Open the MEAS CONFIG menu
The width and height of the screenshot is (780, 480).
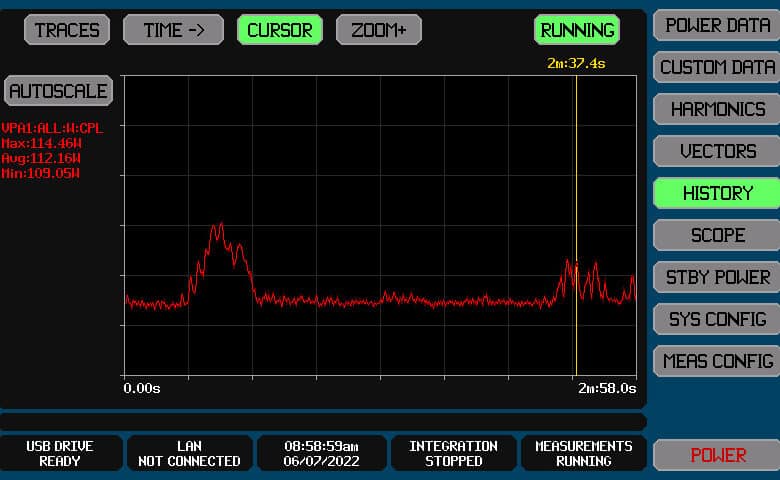pos(717,361)
